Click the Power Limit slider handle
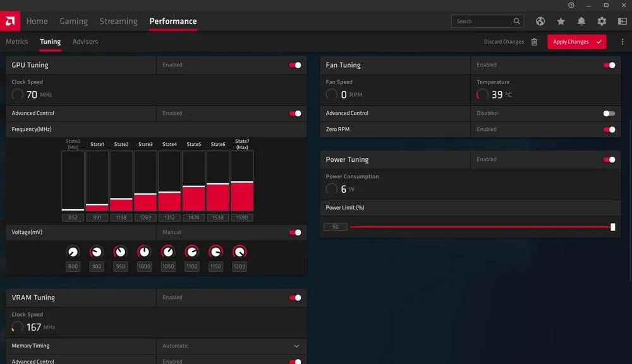This screenshot has height=364, width=632. point(612,227)
